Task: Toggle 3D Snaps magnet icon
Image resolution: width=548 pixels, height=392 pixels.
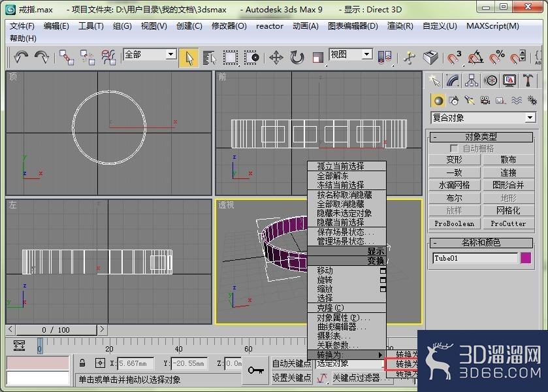Action: coord(454,57)
